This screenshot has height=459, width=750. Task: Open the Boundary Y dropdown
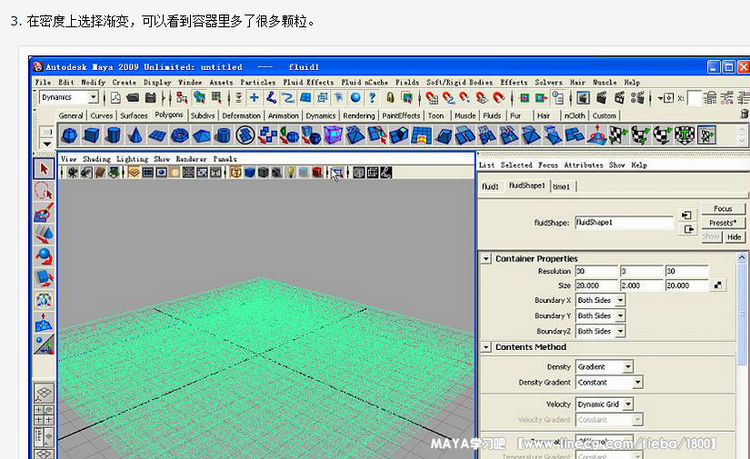pyautogui.click(x=600, y=316)
